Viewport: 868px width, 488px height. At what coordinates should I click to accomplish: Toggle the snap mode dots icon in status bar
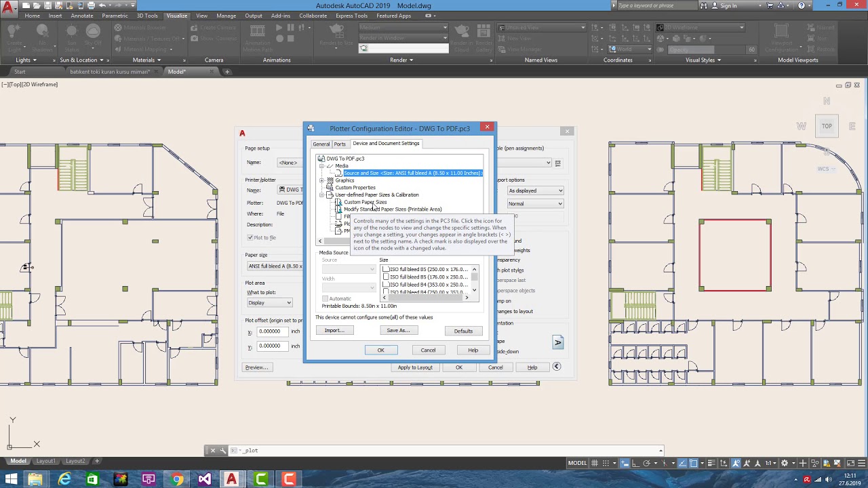pos(606,463)
